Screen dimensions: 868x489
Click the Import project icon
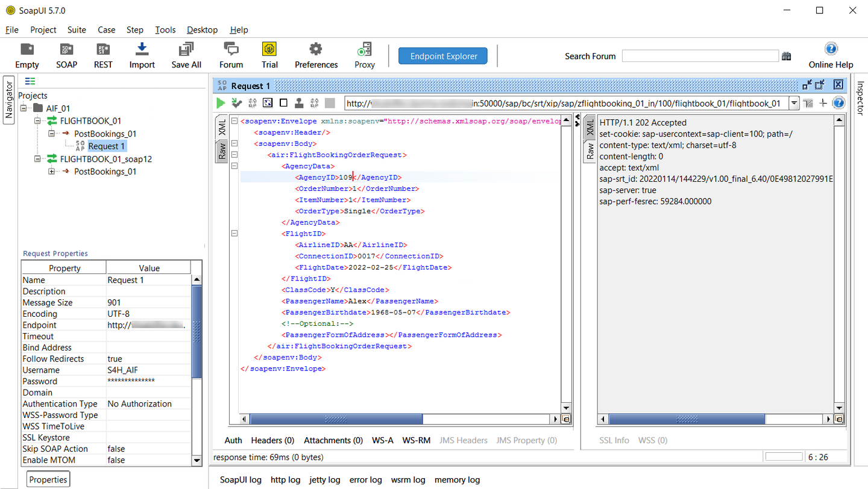point(142,50)
